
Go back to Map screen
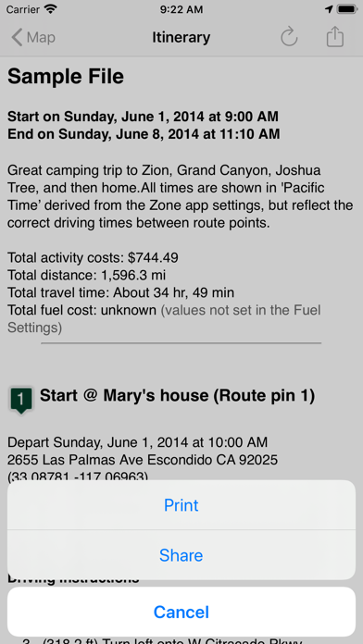pos(33,37)
